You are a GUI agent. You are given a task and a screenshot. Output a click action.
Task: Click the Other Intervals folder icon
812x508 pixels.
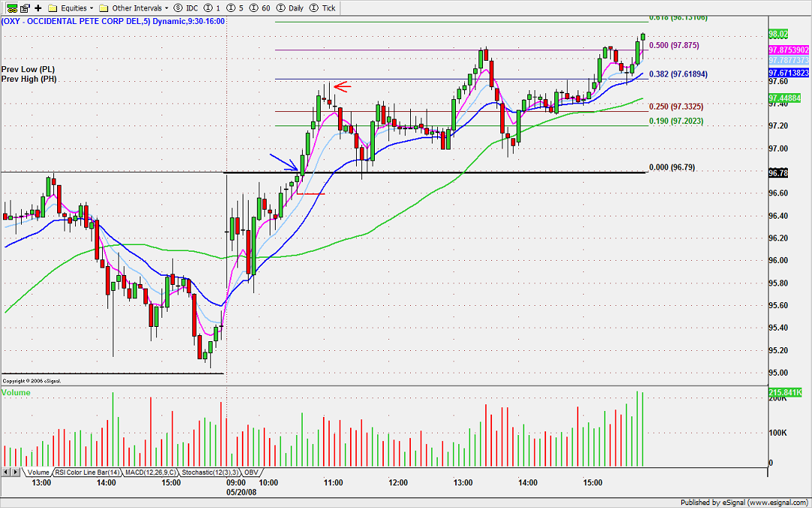tap(104, 8)
